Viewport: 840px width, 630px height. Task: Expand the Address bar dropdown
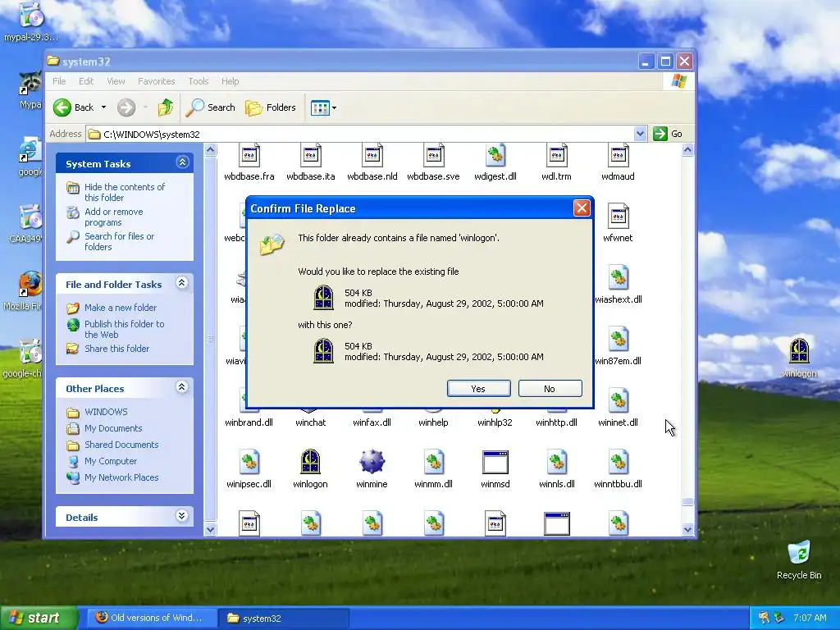640,134
